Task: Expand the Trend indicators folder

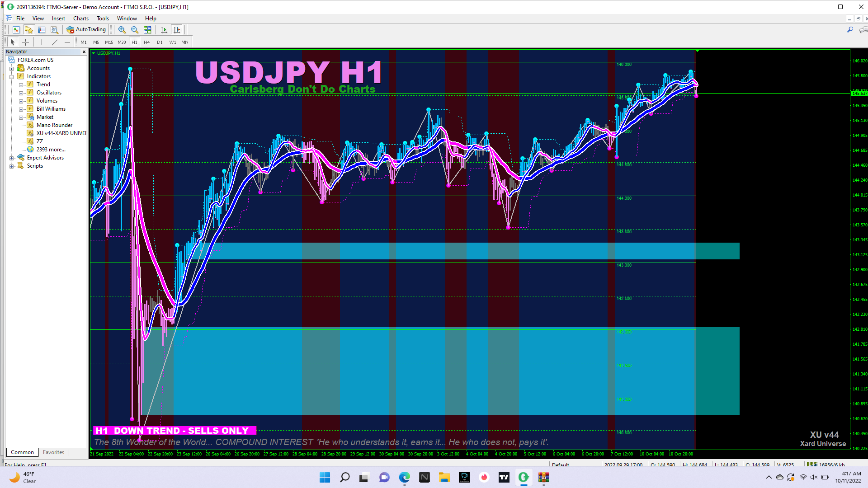Action: (21, 84)
